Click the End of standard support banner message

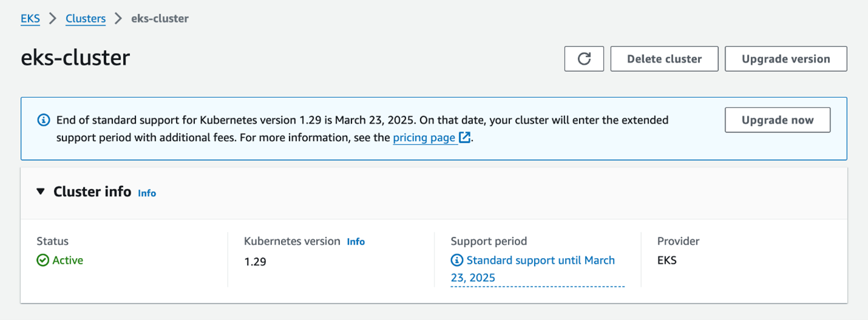coord(362,129)
